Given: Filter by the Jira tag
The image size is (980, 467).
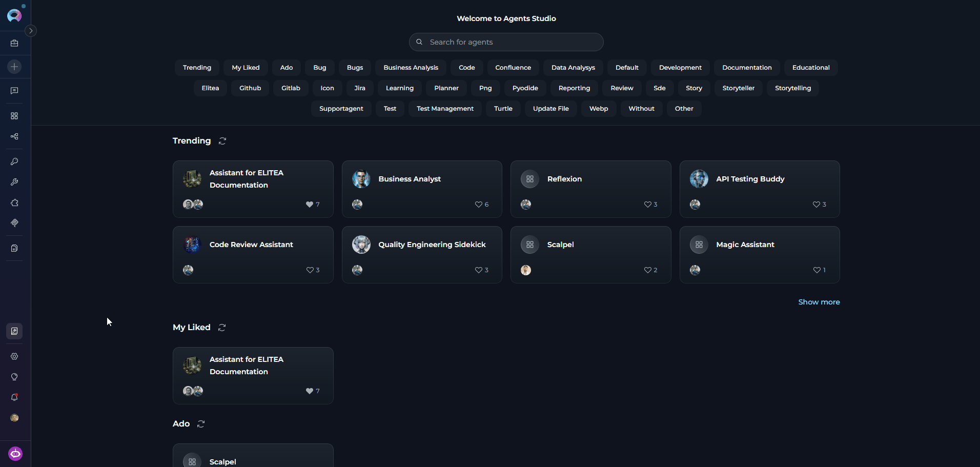Looking at the screenshot, I should 360,88.
